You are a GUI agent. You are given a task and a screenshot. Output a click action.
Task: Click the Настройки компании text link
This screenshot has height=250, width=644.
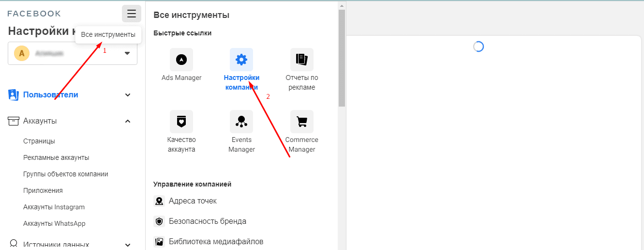[241, 82]
